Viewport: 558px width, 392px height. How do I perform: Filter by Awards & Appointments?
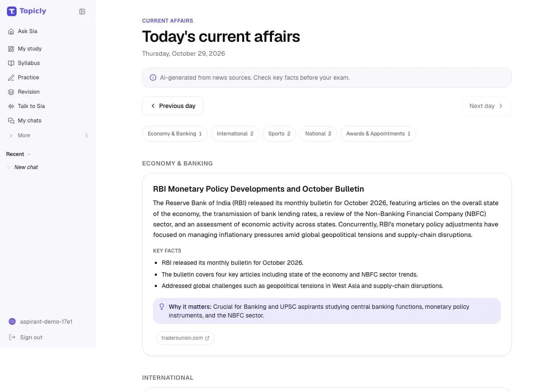[378, 134]
